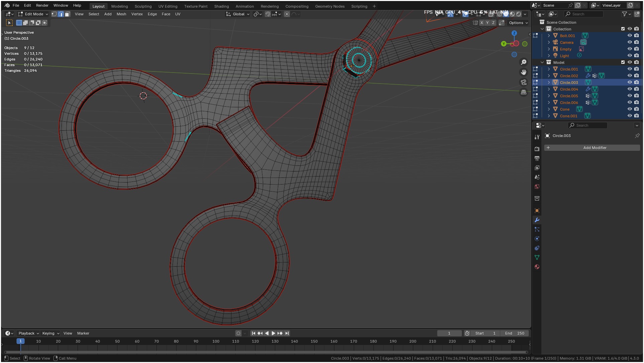
Task: Switch to orthographic view grid icon
Action: click(524, 92)
